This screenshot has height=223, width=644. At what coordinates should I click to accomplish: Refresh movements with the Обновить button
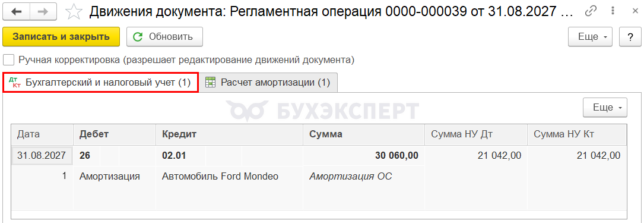coord(164,37)
